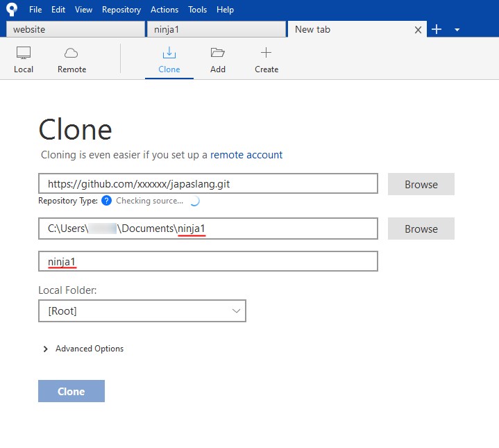Select the Create repository plus icon
Screen dimensions: 499x448
[x=266, y=60]
